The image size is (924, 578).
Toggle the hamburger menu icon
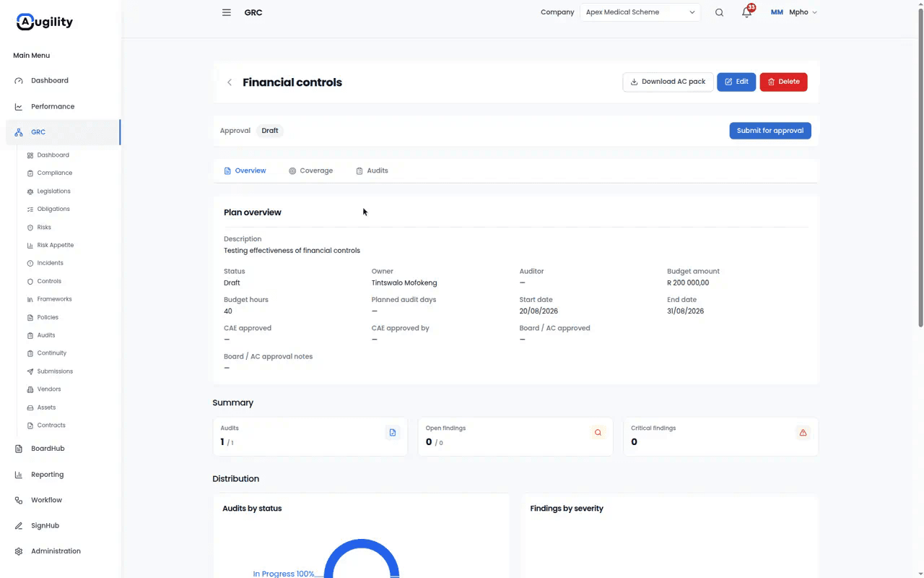227,12
